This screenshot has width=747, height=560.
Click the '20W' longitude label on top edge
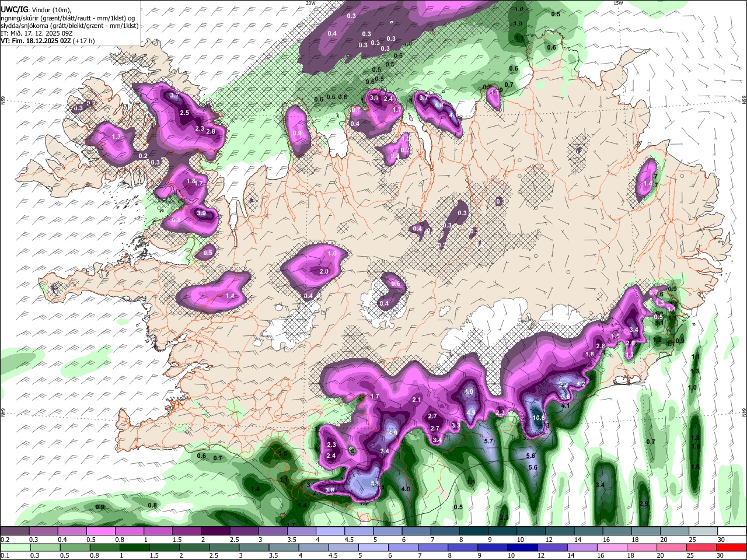point(310,2)
